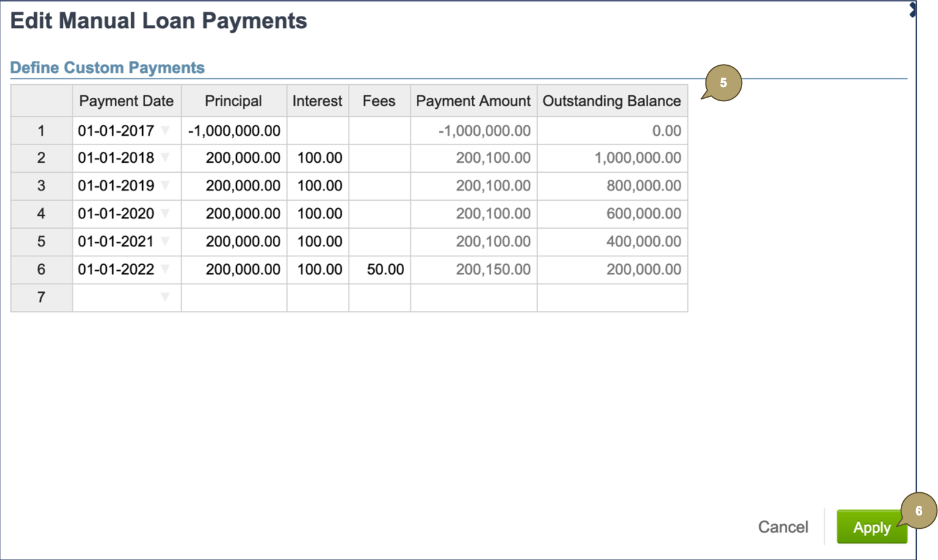The height and width of the screenshot is (560, 938).
Task: Expand the date dropdown on row 2
Action: [164, 158]
